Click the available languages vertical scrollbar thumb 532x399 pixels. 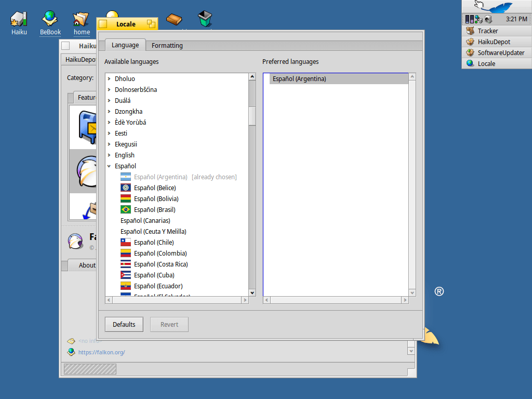click(x=252, y=116)
